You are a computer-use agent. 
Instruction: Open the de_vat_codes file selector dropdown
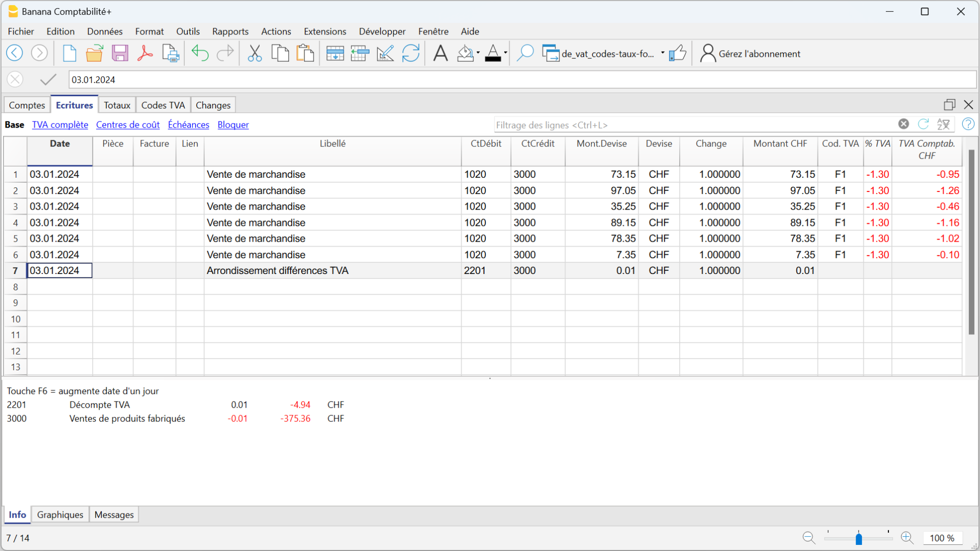pyautogui.click(x=662, y=53)
